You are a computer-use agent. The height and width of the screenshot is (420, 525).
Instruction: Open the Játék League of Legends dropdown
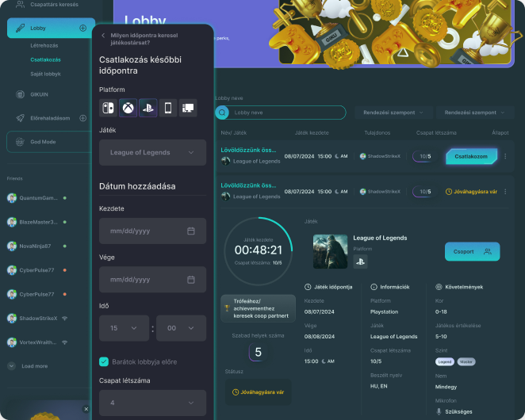click(x=152, y=152)
